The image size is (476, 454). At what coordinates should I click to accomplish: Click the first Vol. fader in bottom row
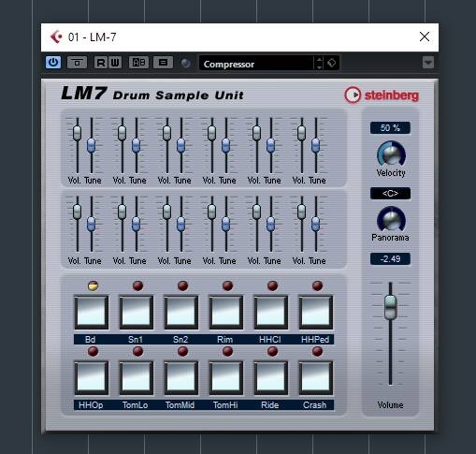coord(77,212)
